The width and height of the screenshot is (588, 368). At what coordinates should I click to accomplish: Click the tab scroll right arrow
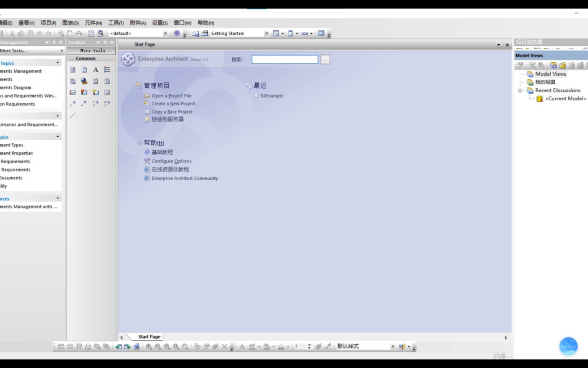[506, 338]
